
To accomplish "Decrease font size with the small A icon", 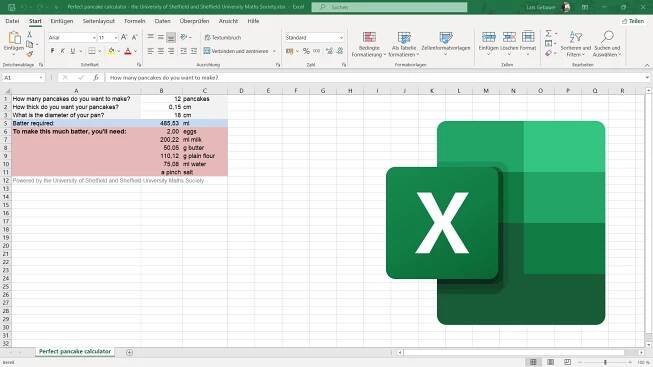I will 135,37.
